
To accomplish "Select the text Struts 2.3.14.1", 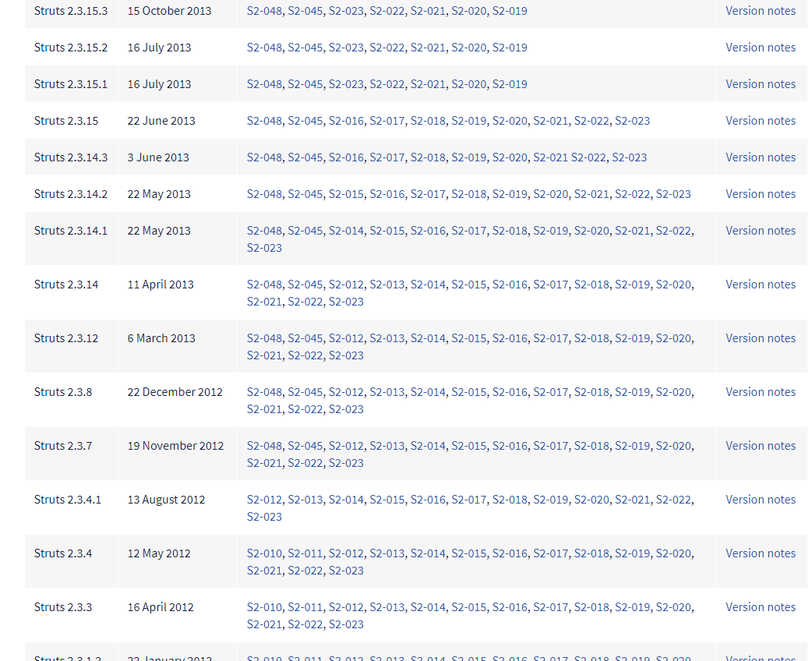I will (71, 231).
